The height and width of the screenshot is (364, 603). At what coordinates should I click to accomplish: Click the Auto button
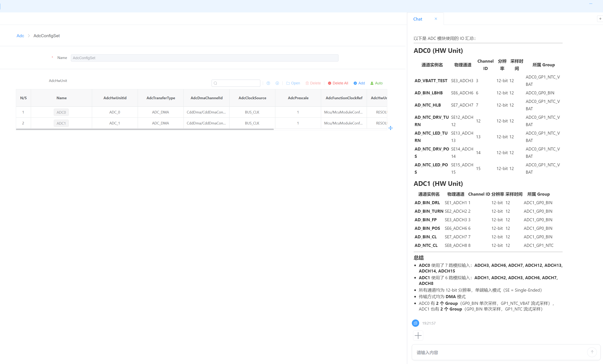click(376, 83)
